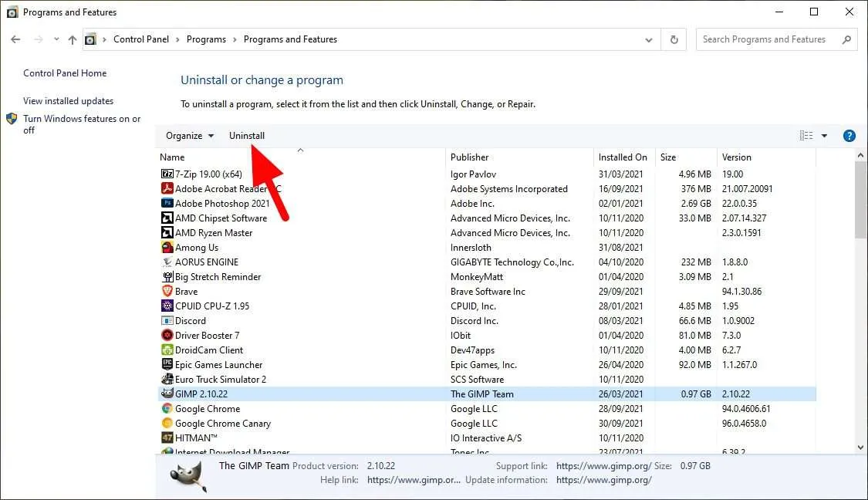Open recent locations dropdown arrow
The image size is (868, 500).
tap(56, 39)
